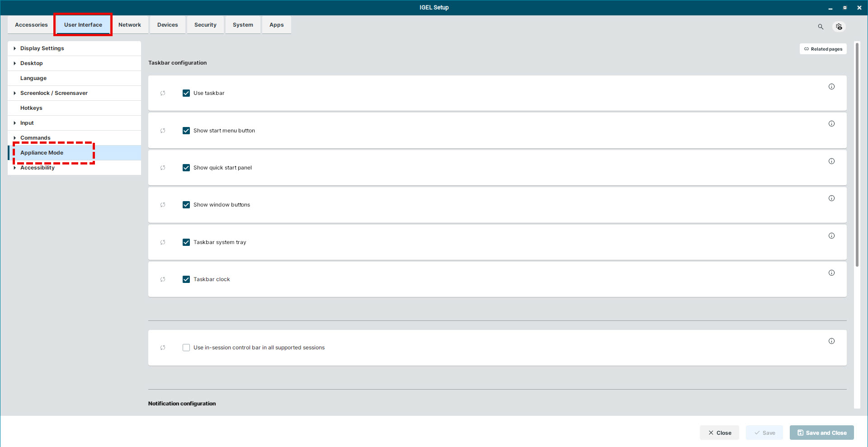Reset icon beside Taskbar clock
868x447 pixels.
pyautogui.click(x=163, y=279)
